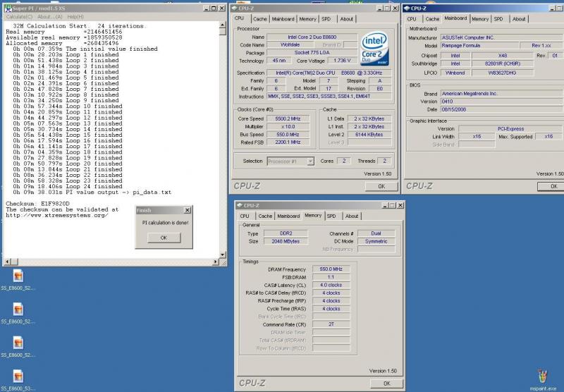Image resolution: width=564 pixels, height=392 pixels.
Task: Click the Rated FSB value '2200.1 MHz'
Action: tap(288, 142)
